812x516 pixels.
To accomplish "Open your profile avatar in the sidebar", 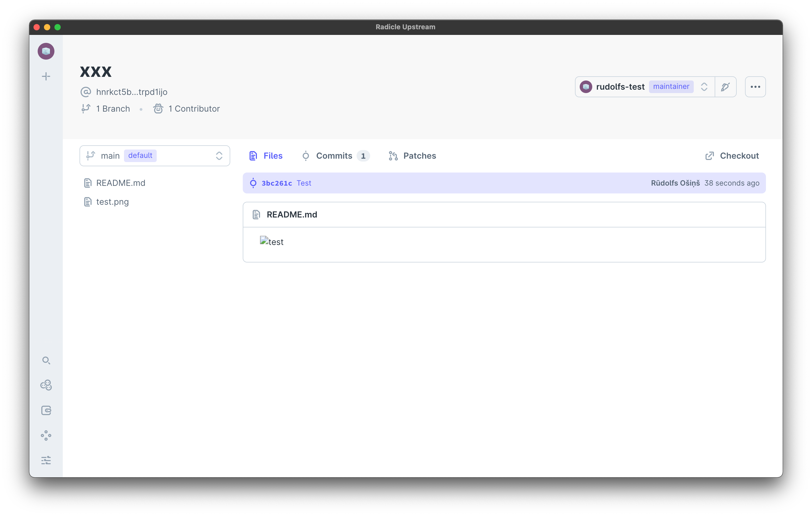I will (46, 51).
